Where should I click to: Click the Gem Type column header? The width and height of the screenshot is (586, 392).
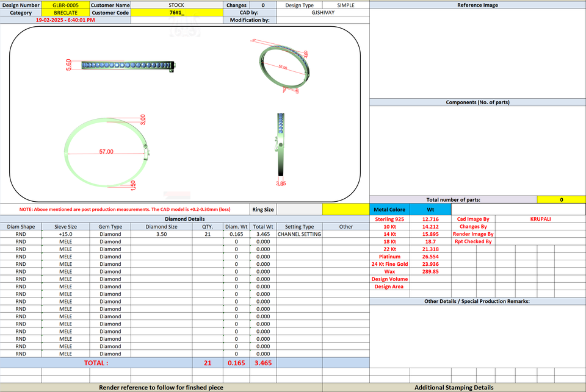pos(110,227)
